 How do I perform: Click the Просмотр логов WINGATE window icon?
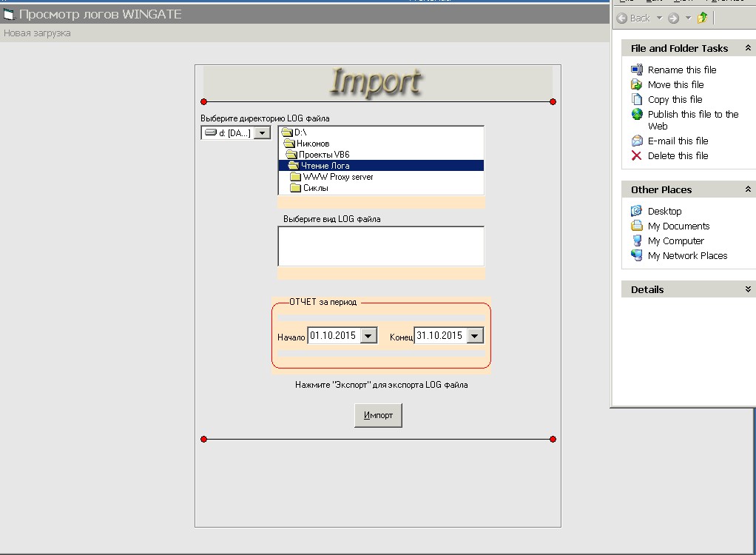click(x=9, y=15)
